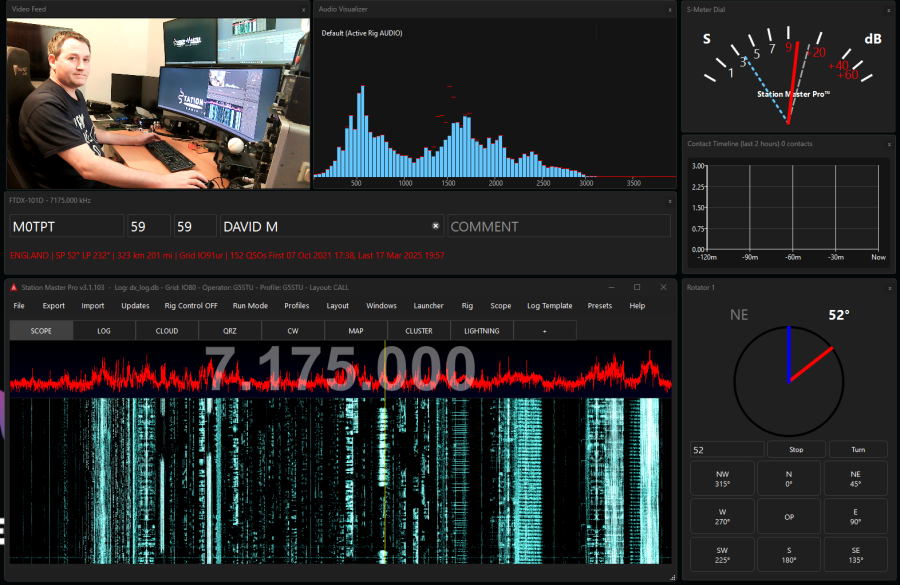Close the Audio Visualizer panel
The width and height of the screenshot is (900, 585).
point(670,10)
